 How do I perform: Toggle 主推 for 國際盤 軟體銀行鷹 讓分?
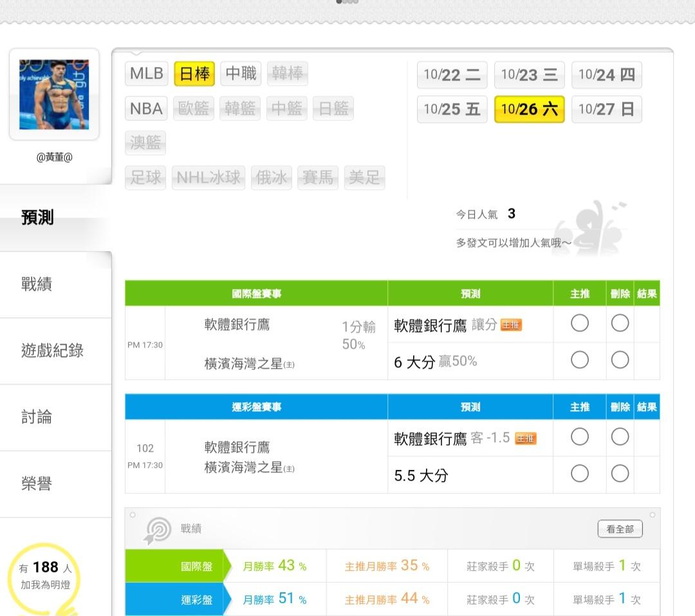pos(580,323)
